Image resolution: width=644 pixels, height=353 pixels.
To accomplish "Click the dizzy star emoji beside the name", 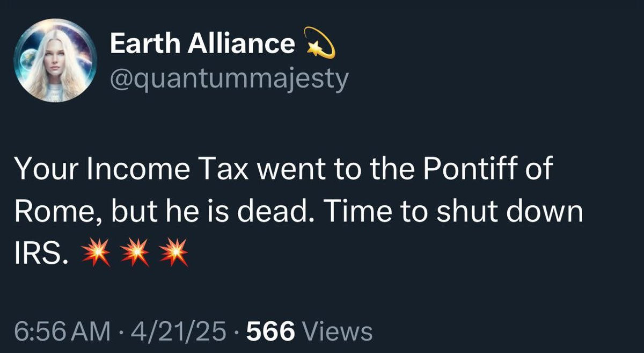I will [x=320, y=44].
